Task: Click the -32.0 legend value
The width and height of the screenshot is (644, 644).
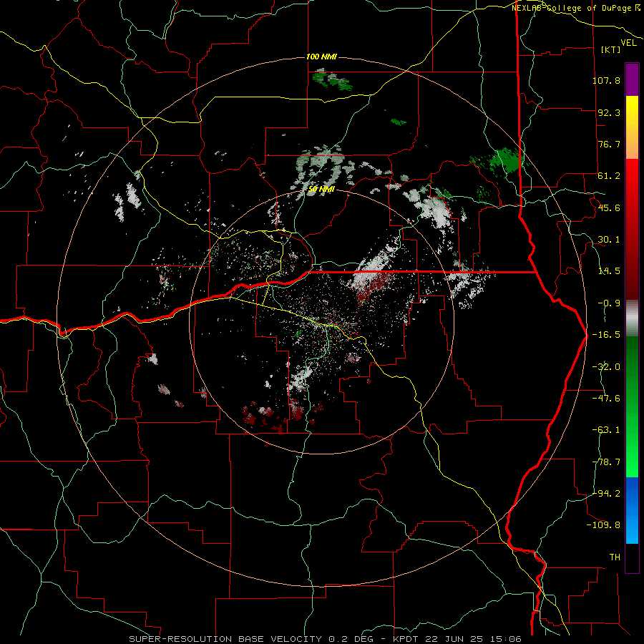Action: tap(606, 367)
